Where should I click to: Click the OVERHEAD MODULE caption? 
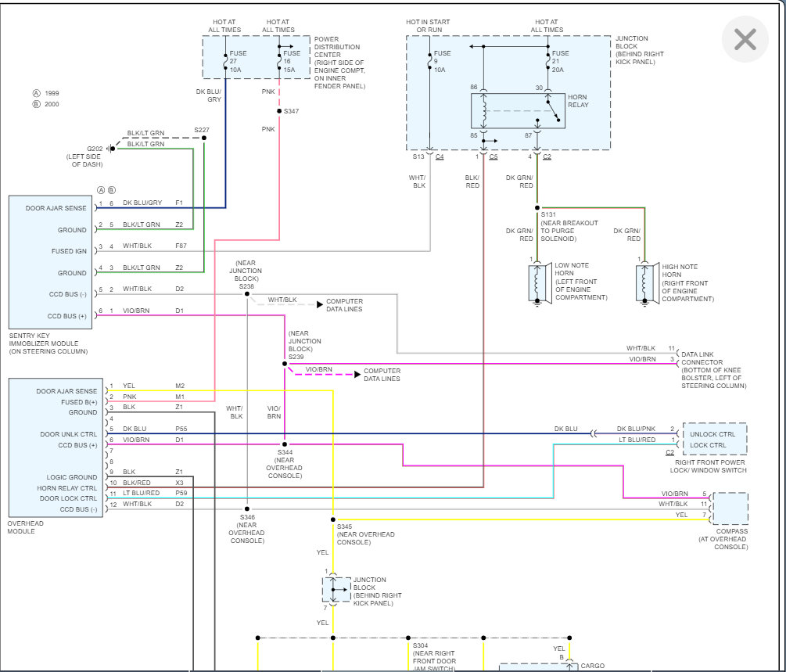[x=26, y=527]
